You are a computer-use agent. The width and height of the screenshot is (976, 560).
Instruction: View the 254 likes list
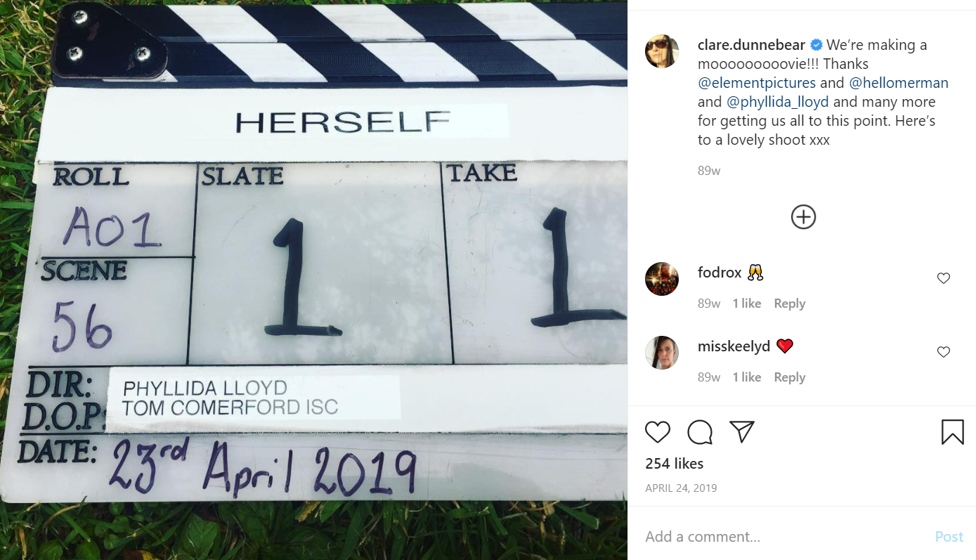pos(675,464)
